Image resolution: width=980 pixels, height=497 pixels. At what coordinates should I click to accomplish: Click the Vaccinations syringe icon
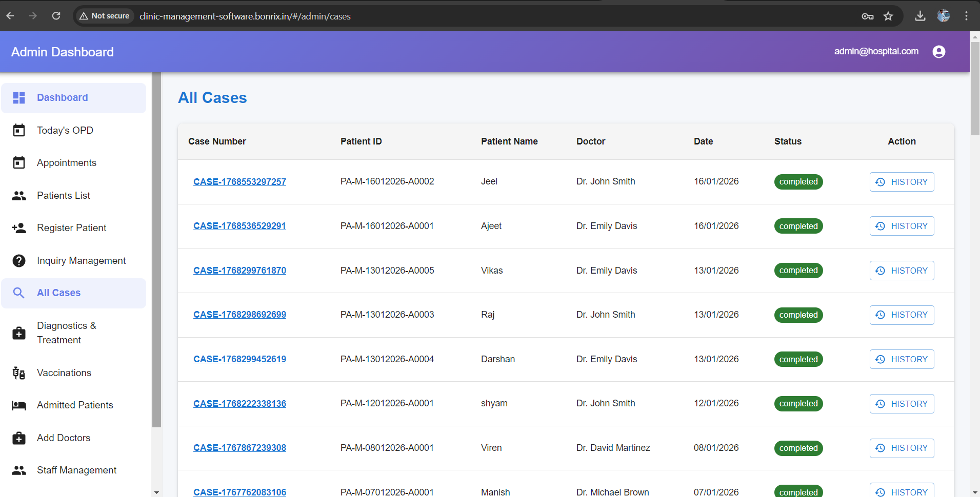(x=19, y=373)
